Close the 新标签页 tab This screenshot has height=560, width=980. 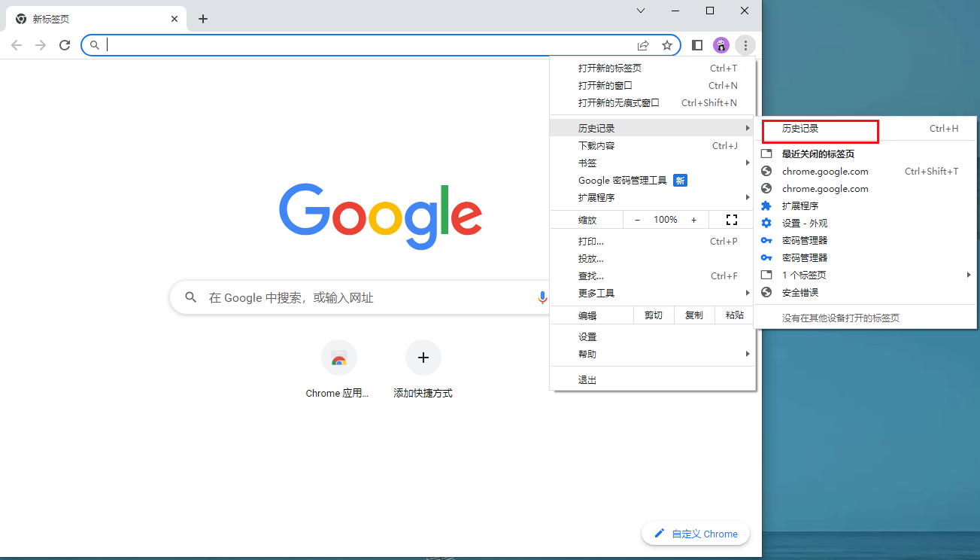[x=174, y=19]
